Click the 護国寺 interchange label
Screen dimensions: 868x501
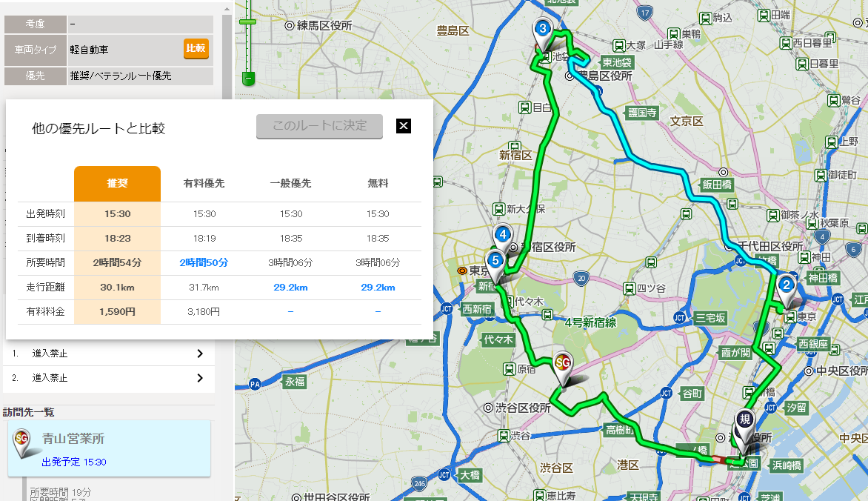click(642, 113)
